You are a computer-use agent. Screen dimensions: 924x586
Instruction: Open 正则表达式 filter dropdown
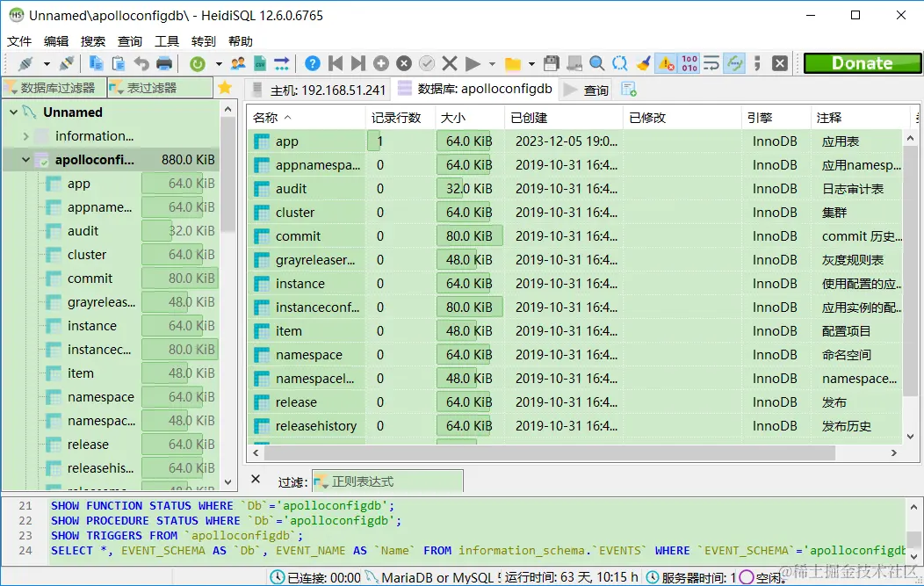click(321, 482)
